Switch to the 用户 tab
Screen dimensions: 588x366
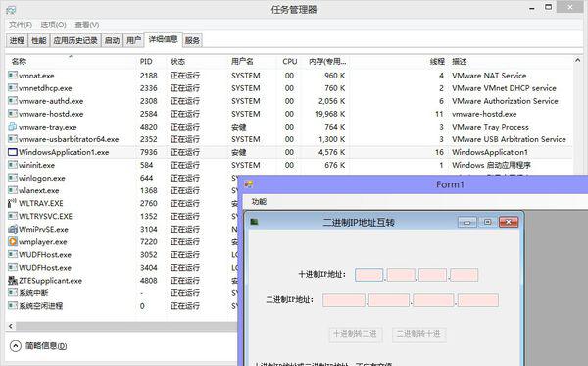pos(133,40)
